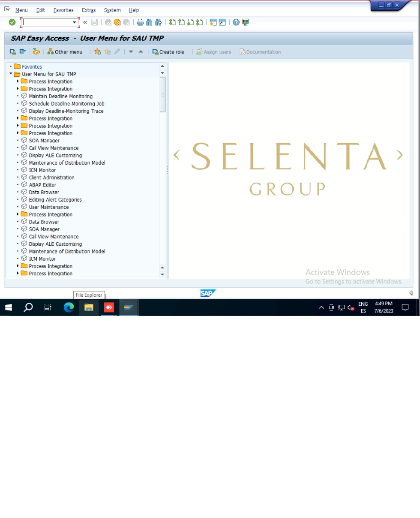Viewport: 420px width, 518px height.
Task: Click the Generate Shortcut icon
Action: 222,22
